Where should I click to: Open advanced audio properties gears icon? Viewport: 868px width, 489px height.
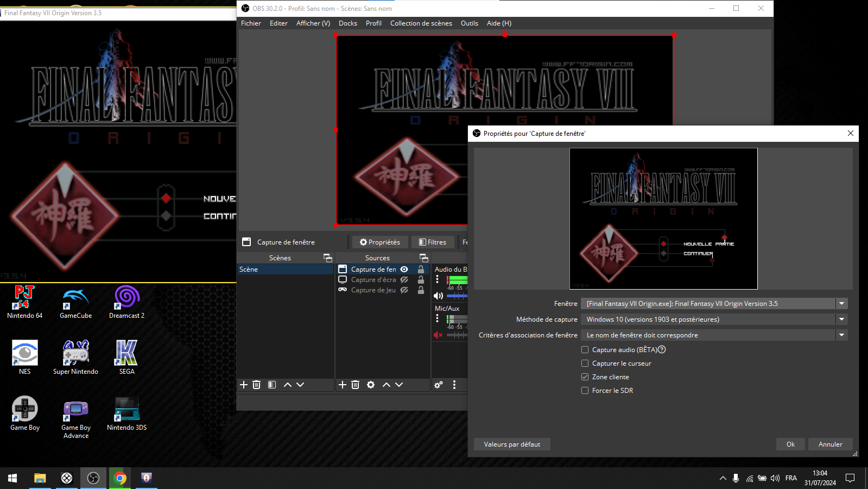439,385
